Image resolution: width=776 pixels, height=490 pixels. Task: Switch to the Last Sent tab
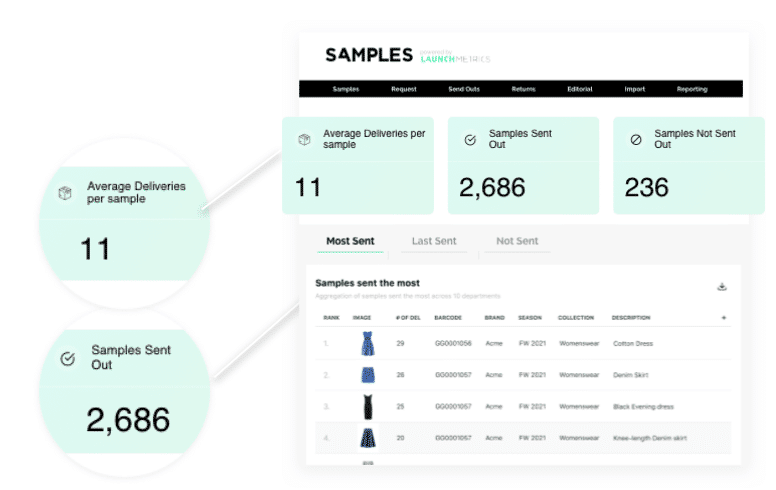tap(436, 241)
